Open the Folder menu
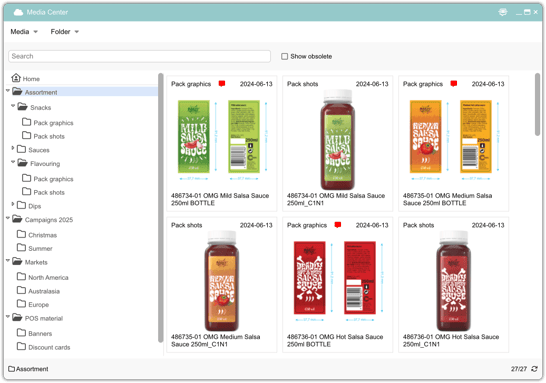 [64, 32]
